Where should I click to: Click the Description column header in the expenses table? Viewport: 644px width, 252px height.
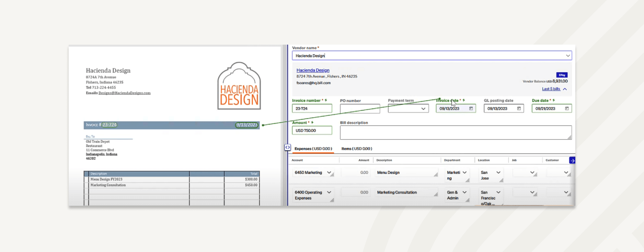click(x=384, y=160)
